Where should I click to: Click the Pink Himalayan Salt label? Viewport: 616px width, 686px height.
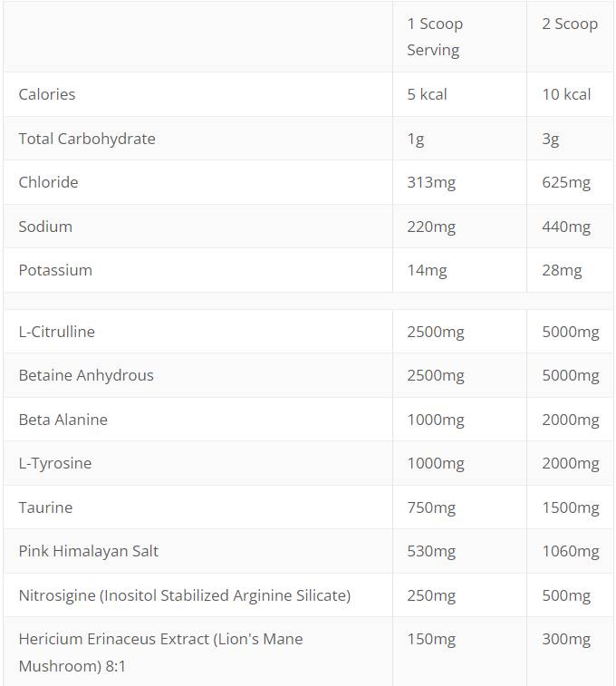(x=89, y=551)
